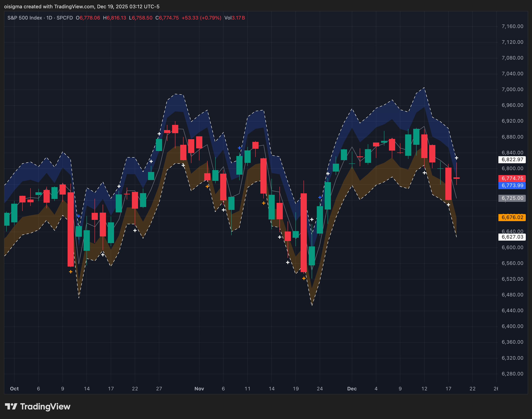
Task: Click the orange plus marker under the Oct 10 red candle
Action: click(x=71, y=272)
